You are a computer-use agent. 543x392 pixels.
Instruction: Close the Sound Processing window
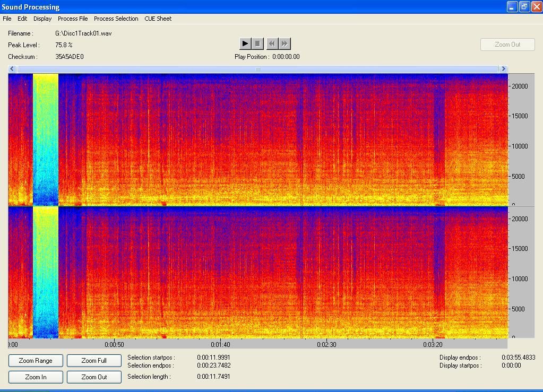(537, 6)
